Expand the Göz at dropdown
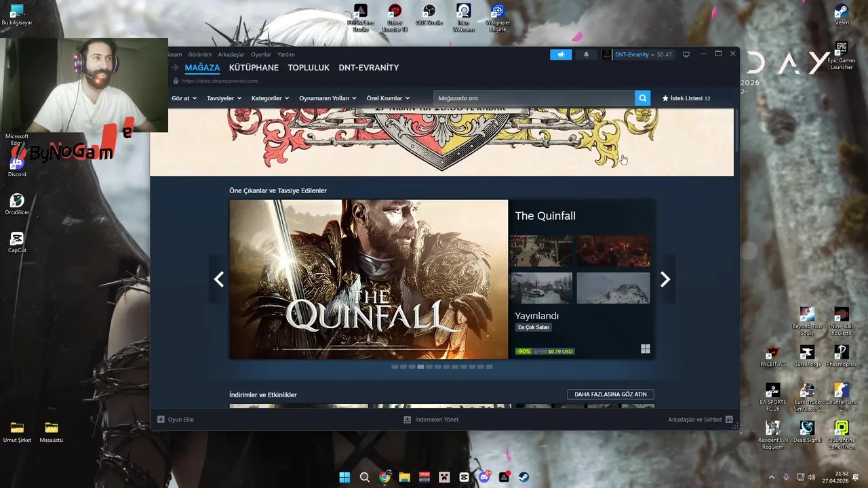Screen dimensions: 868x488 [184, 98]
